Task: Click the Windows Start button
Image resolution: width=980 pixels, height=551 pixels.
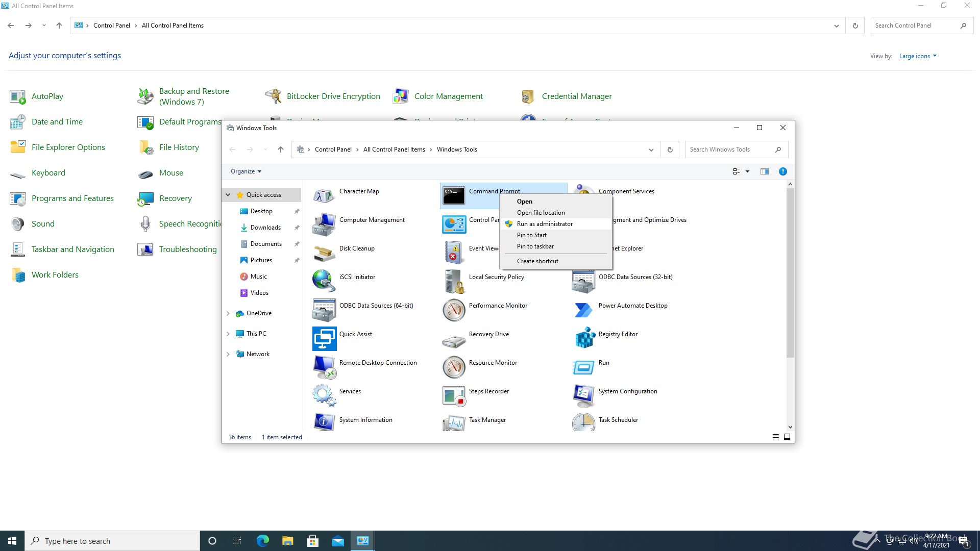Action: [12, 541]
